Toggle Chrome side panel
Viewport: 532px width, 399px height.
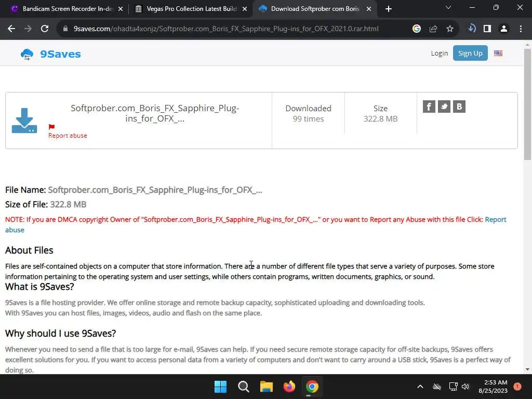tap(487, 29)
